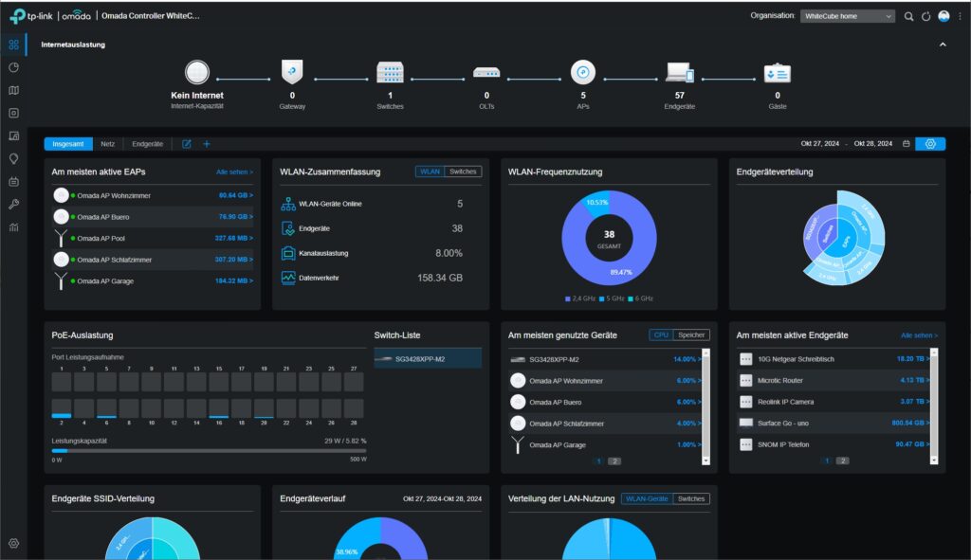The width and height of the screenshot is (971, 560).
Task: Click the Omada AP Garage 184.32 MB value
Action: [x=233, y=280]
